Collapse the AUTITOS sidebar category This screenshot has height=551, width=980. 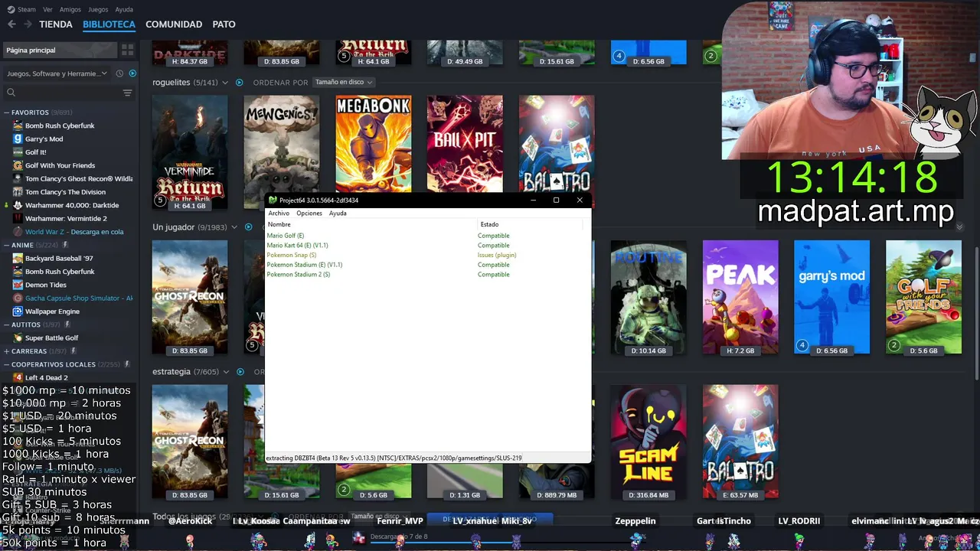click(x=7, y=324)
